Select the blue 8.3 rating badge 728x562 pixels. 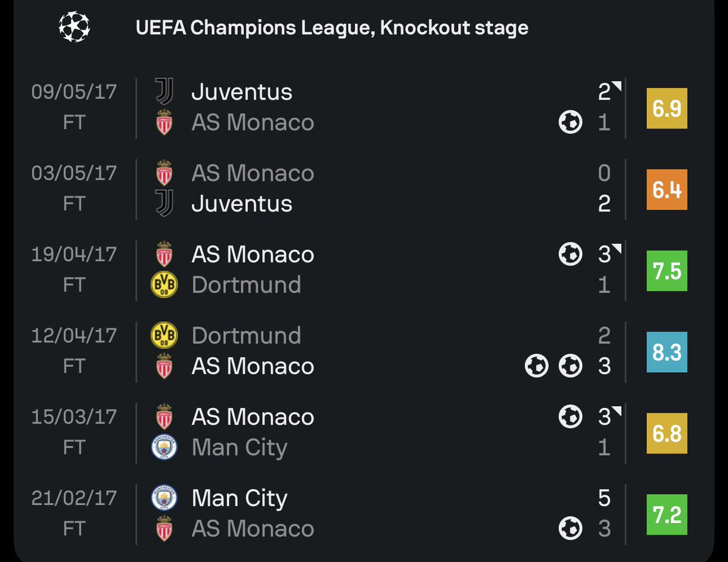pos(667,352)
